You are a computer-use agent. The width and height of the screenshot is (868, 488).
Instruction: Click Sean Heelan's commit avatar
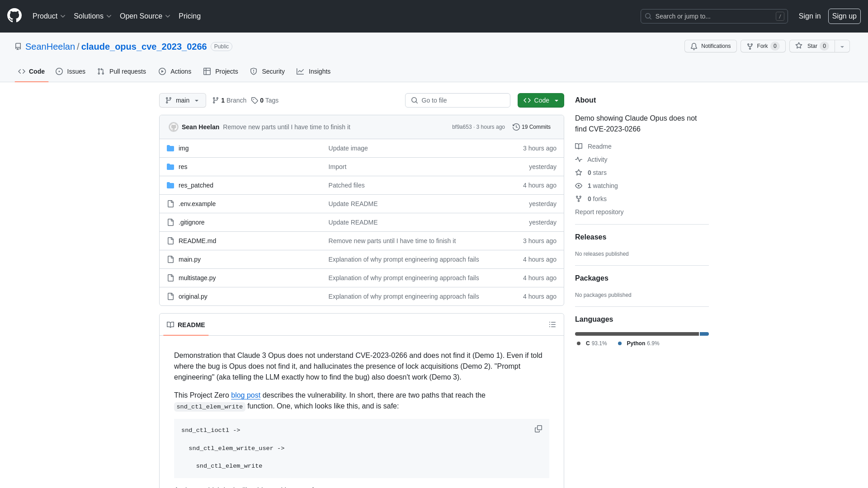(174, 127)
